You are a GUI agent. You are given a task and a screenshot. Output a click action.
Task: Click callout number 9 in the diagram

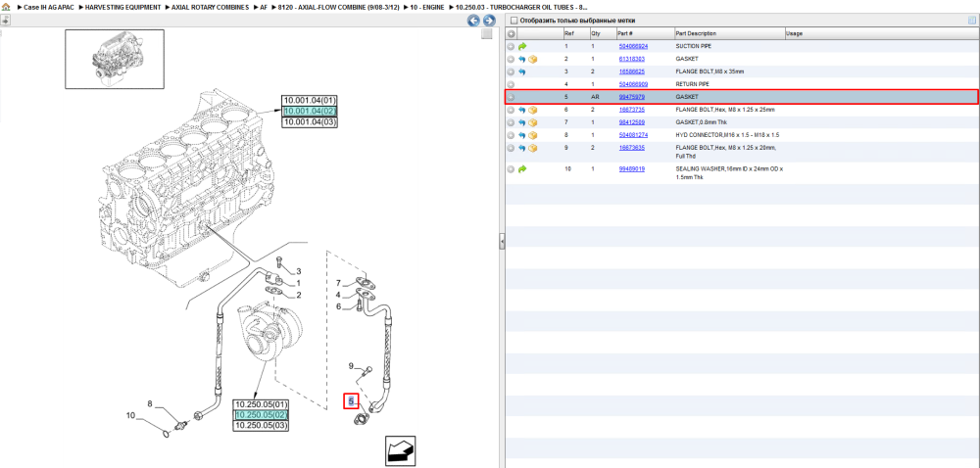(351, 365)
